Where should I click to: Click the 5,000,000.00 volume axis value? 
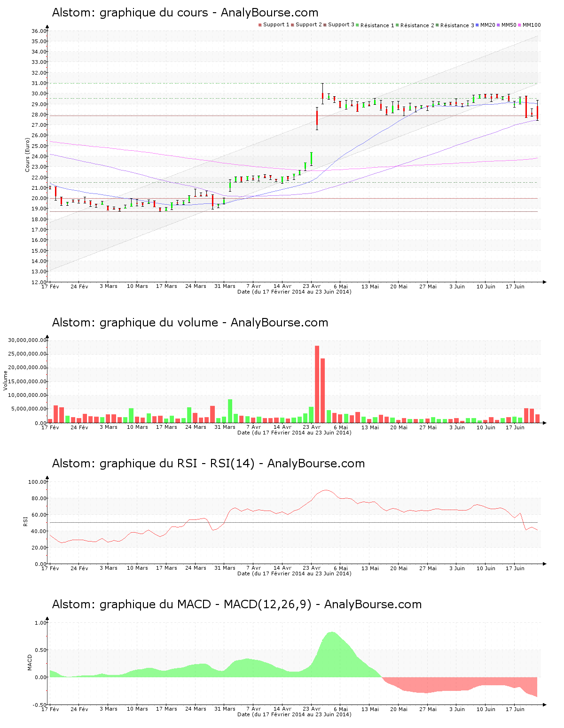coord(29,409)
